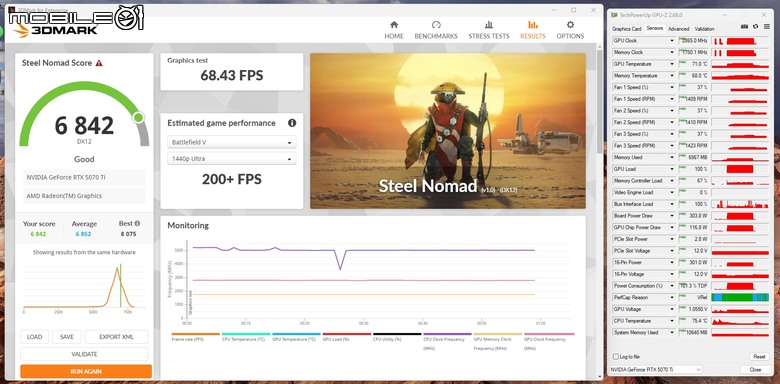Expand 16-Pin Power sensor dropdown
The image size is (780, 384).
pyautogui.click(x=672, y=263)
